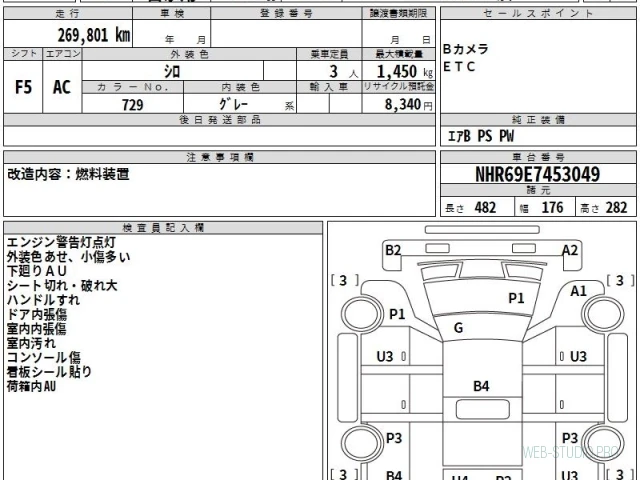Viewport: 640px width, 480px height.
Task: Select the AC air conditioner value
Action: click(62, 87)
